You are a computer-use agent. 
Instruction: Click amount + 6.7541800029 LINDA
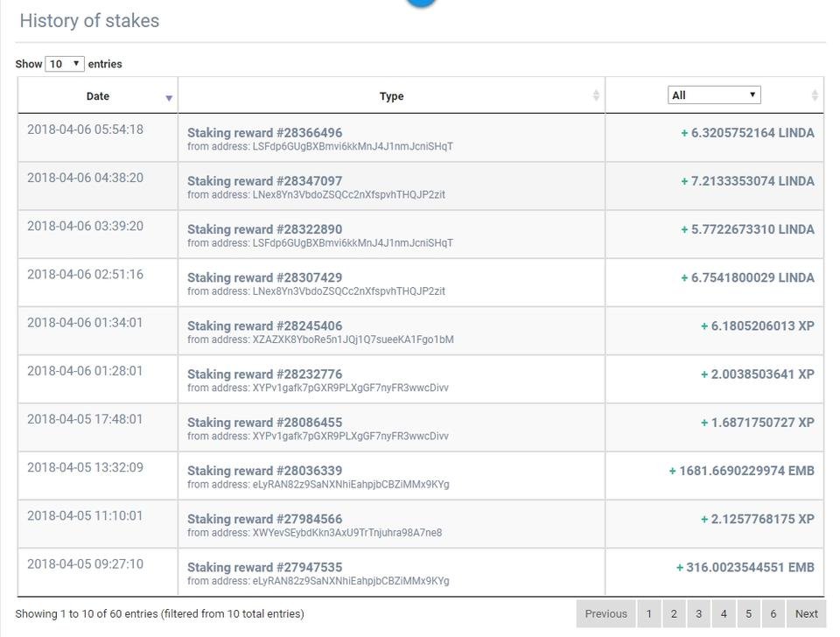click(747, 277)
